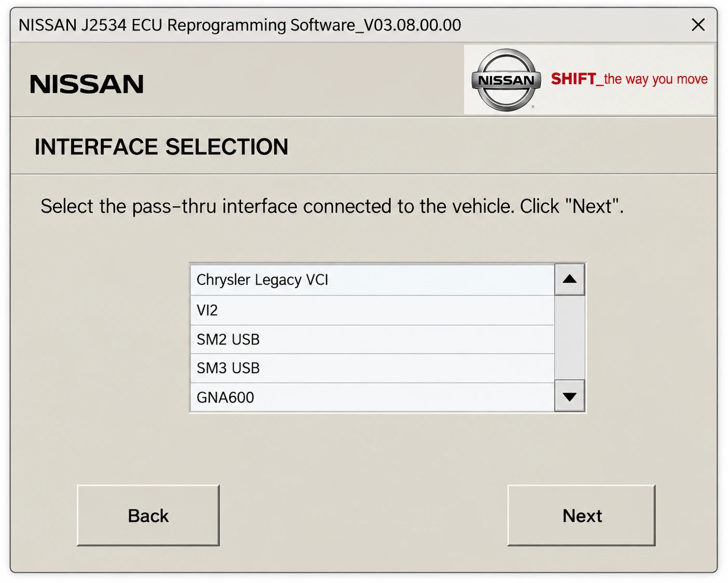Viewport: 728px width, 583px height.
Task: Click the list scroll down arrow
Action: pos(570,396)
